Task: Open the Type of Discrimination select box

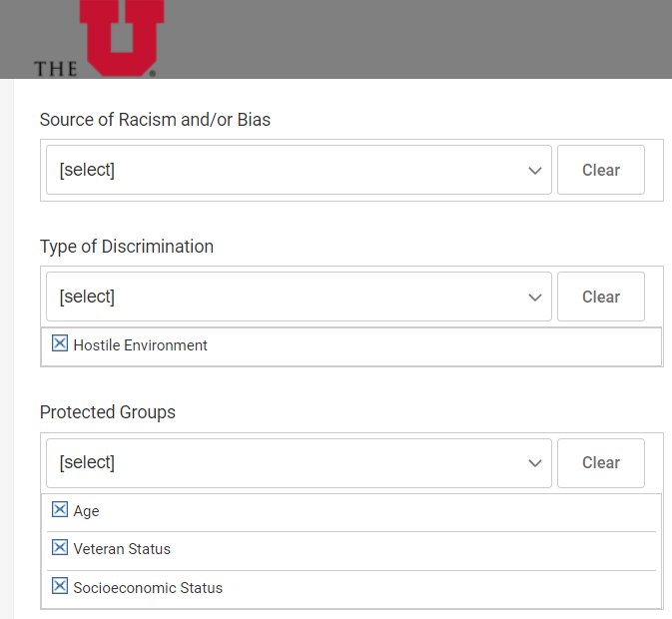Action: [290, 297]
